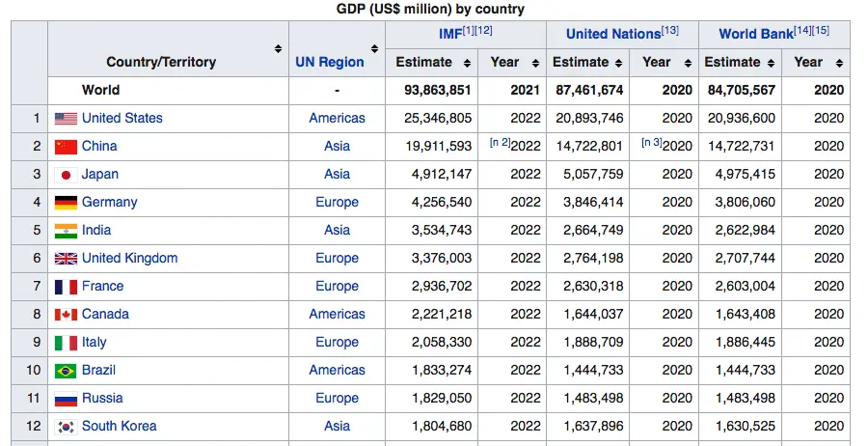Image resolution: width=868 pixels, height=446 pixels.
Task: Sort by World Bank Year arrows
Action: (837, 63)
